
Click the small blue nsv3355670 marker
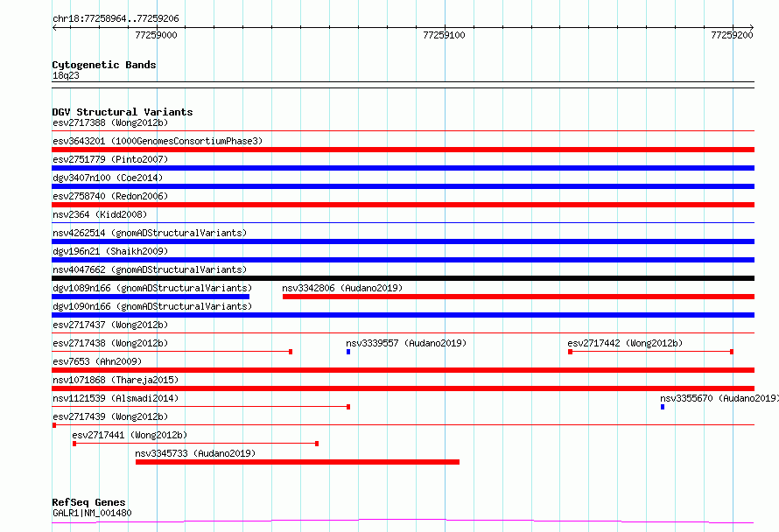(x=663, y=407)
